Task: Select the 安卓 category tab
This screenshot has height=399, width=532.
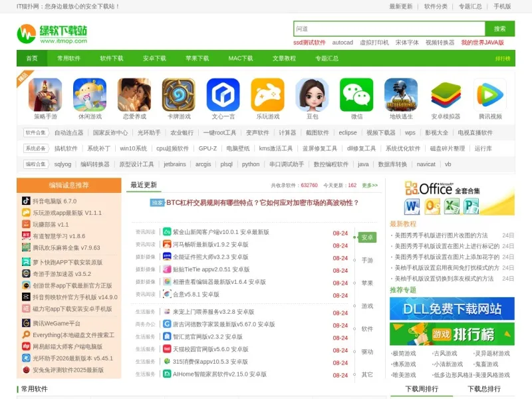Action: [x=367, y=237]
